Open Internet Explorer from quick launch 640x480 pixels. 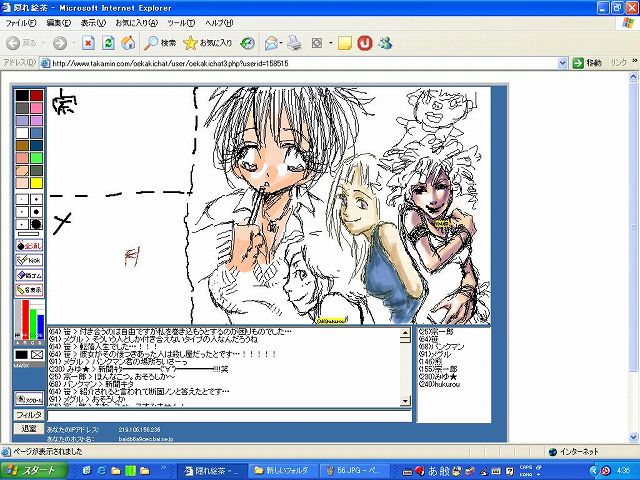click(102, 471)
